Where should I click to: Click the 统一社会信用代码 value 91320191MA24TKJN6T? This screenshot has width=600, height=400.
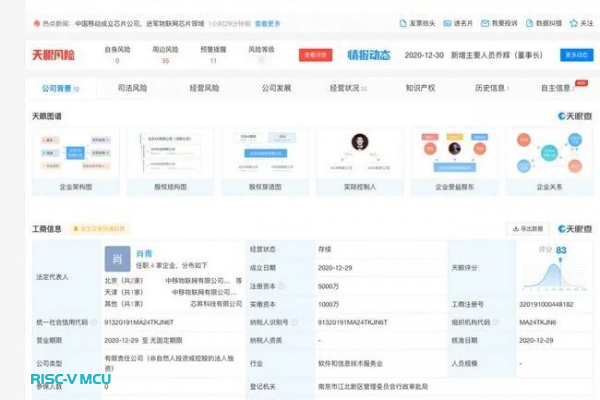(139, 322)
